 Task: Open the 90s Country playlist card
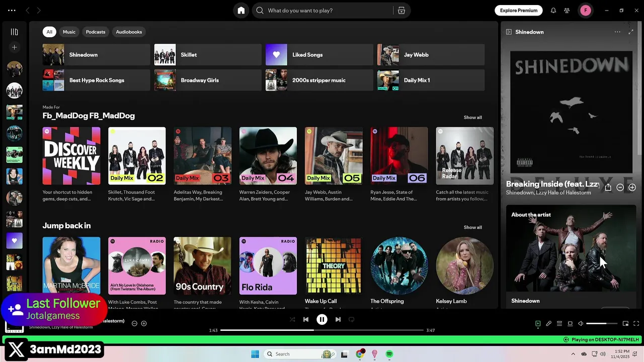pyautogui.click(x=202, y=272)
